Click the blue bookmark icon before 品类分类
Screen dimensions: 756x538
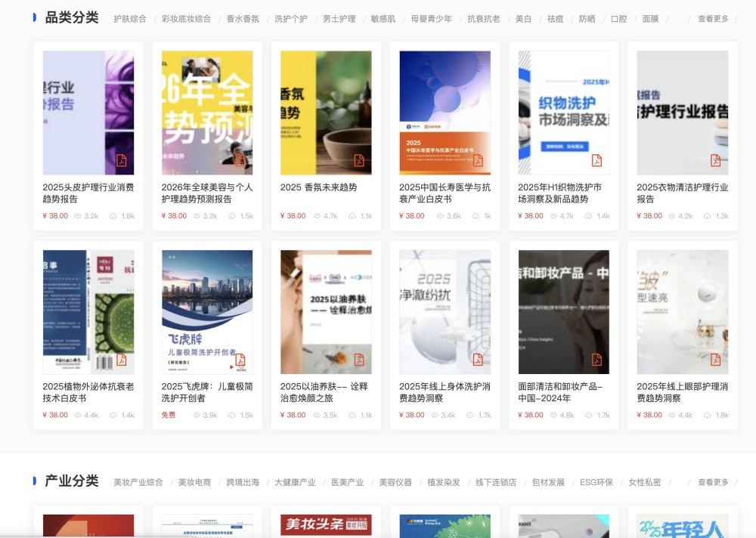coord(33,17)
